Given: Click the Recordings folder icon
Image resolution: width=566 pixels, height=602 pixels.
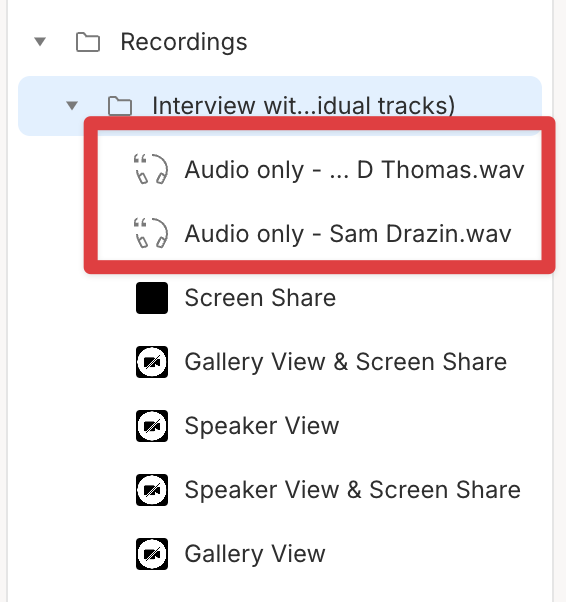Looking at the screenshot, I should (88, 42).
